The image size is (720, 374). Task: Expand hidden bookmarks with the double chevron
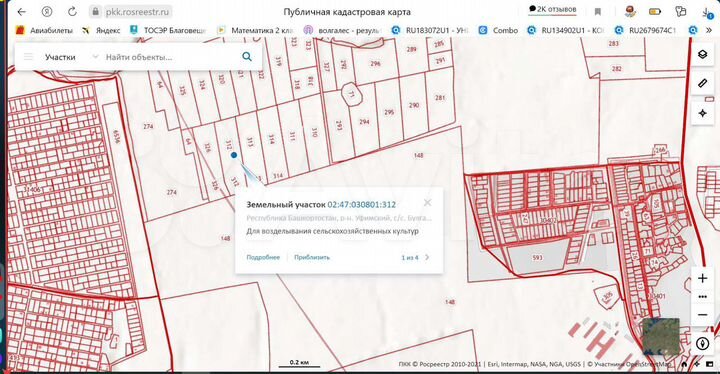click(709, 30)
